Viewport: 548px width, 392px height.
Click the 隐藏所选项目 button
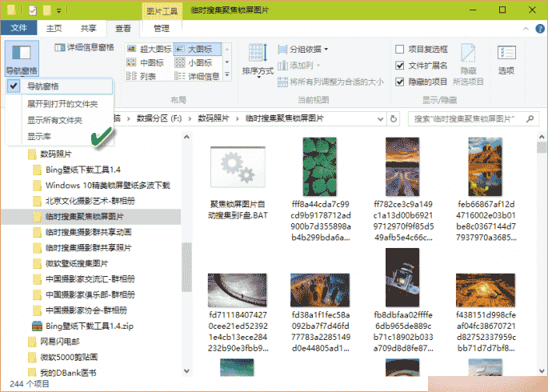click(468, 65)
